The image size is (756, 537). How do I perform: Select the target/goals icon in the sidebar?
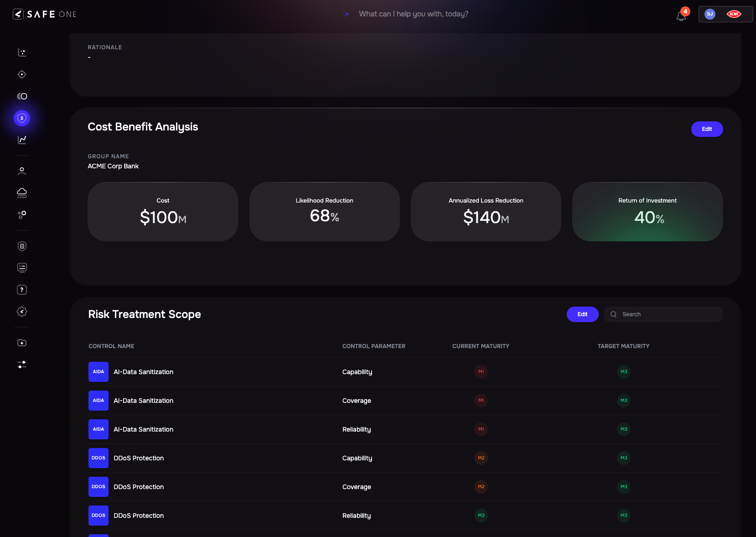click(21, 74)
